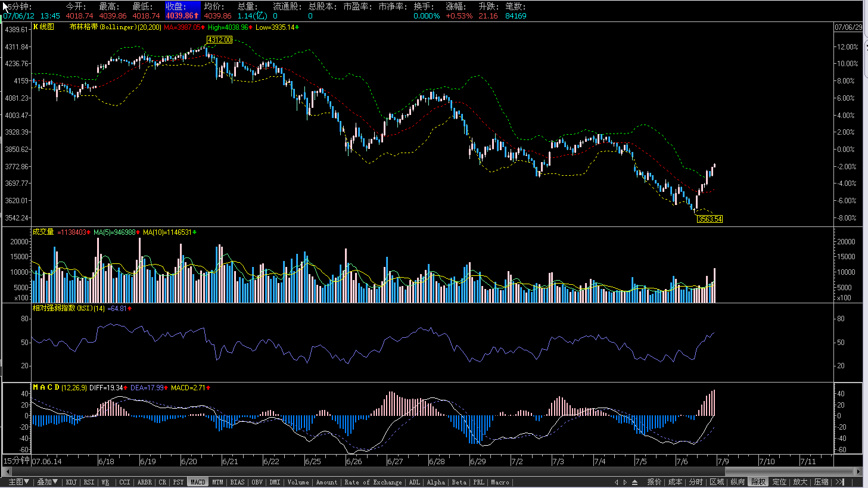The width and height of the screenshot is (868, 488).
Task: Show the DMI indicator
Action: tap(275, 482)
